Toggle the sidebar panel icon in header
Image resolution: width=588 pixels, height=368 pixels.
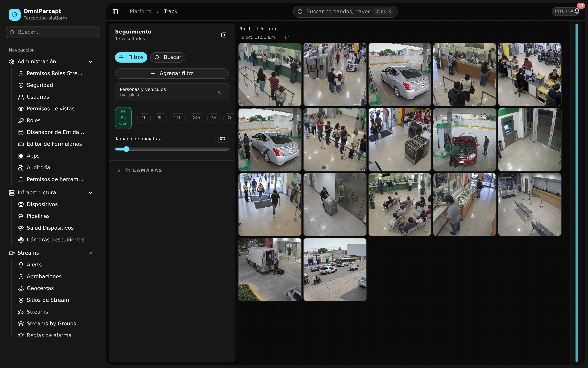(115, 12)
